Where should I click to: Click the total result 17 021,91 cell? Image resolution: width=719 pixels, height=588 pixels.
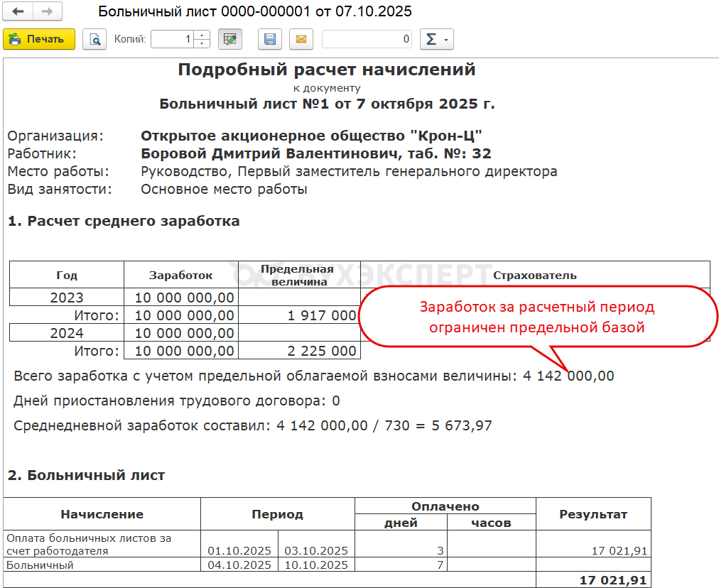tap(593, 580)
